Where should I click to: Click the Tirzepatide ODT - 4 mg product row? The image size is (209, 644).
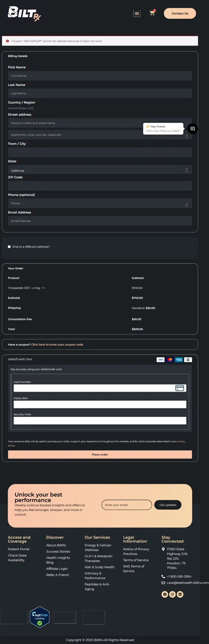click(x=100, y=288)
